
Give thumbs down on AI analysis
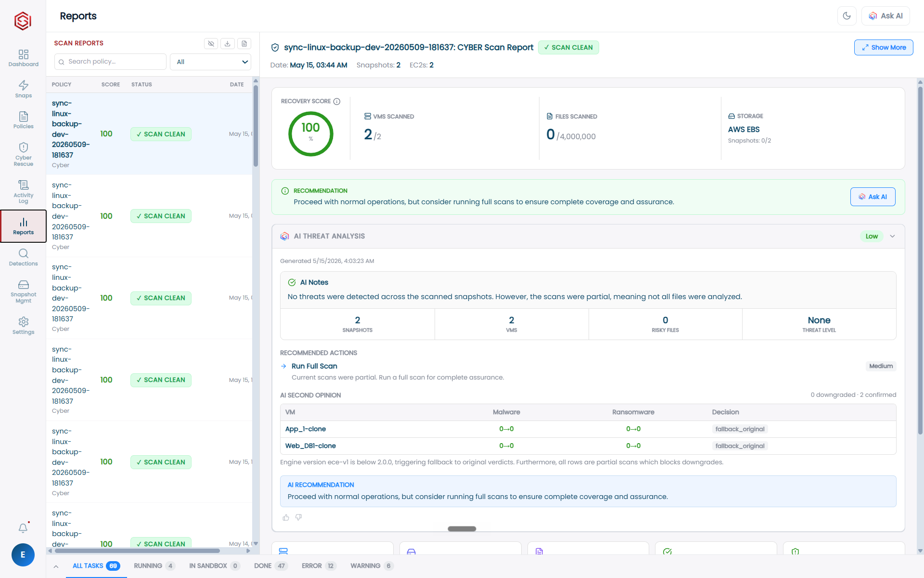(x=299, y=517)
